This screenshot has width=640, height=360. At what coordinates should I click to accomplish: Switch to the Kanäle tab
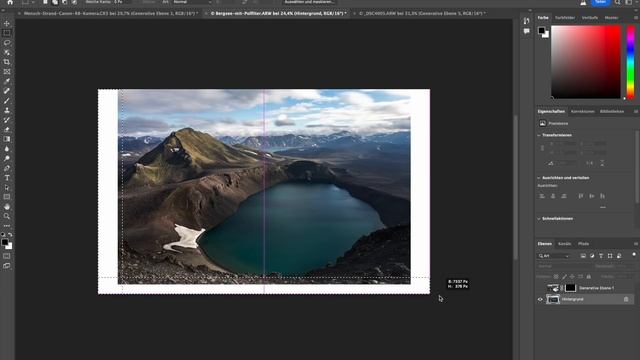[564, 244]
